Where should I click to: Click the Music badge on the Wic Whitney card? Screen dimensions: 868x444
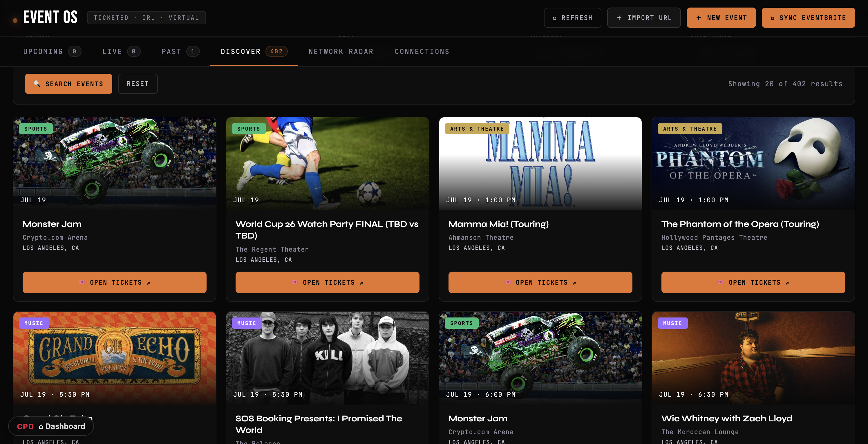pos(673,323)
